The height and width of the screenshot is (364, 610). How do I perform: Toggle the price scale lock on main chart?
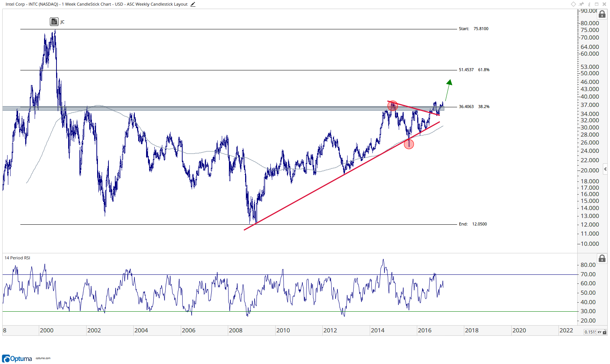(x=602, y=14)
